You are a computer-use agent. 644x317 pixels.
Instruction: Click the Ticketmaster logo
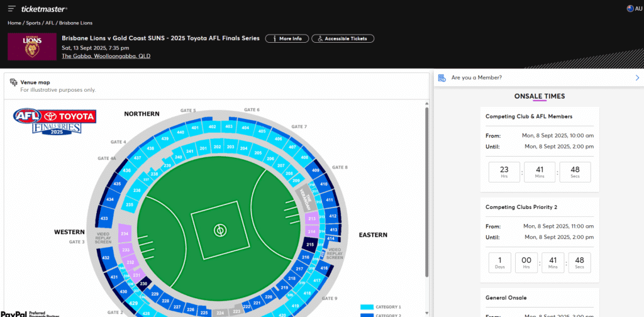tap(45, 9)
